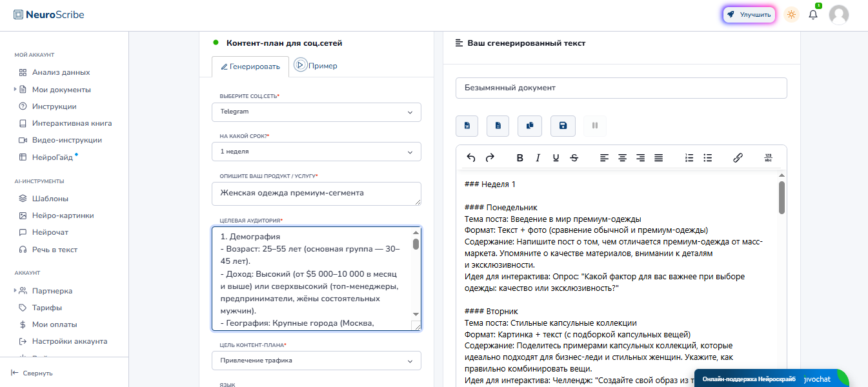Image resolution: width=868 pixels, height=387 pixels.
Task: Open Интерактивная книга
Action: coord(72,123)
